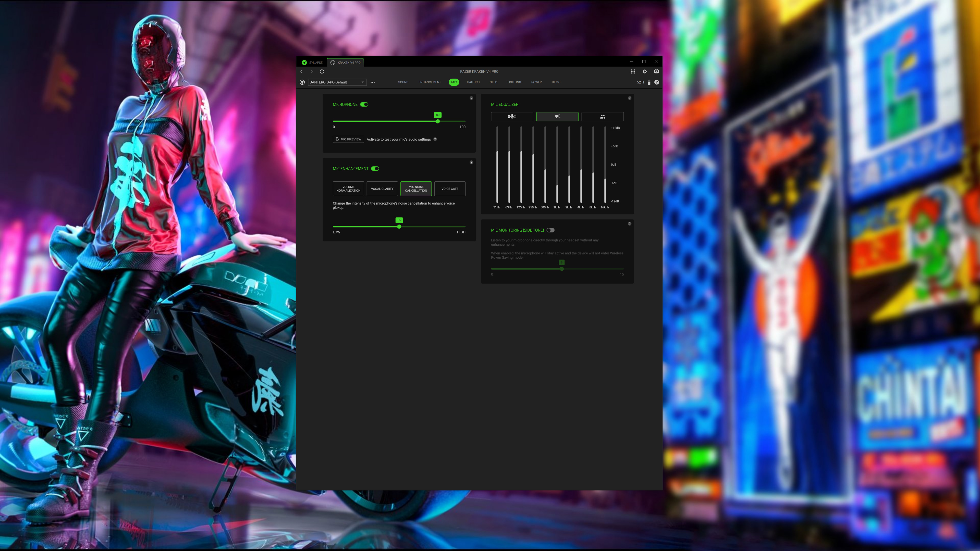Click the Razer Synapse logo icon
980x551 pixels.
304,63
